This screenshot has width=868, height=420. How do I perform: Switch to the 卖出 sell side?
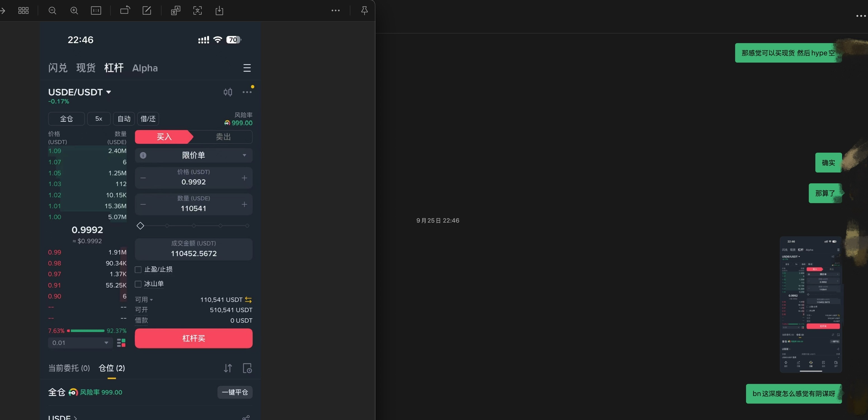click(223, 137)
